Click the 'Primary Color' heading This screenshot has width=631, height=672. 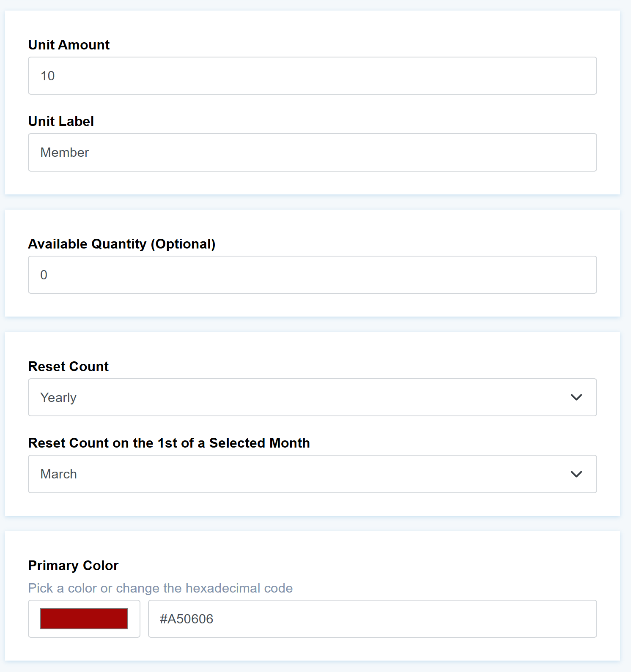[x=74, y=565]
